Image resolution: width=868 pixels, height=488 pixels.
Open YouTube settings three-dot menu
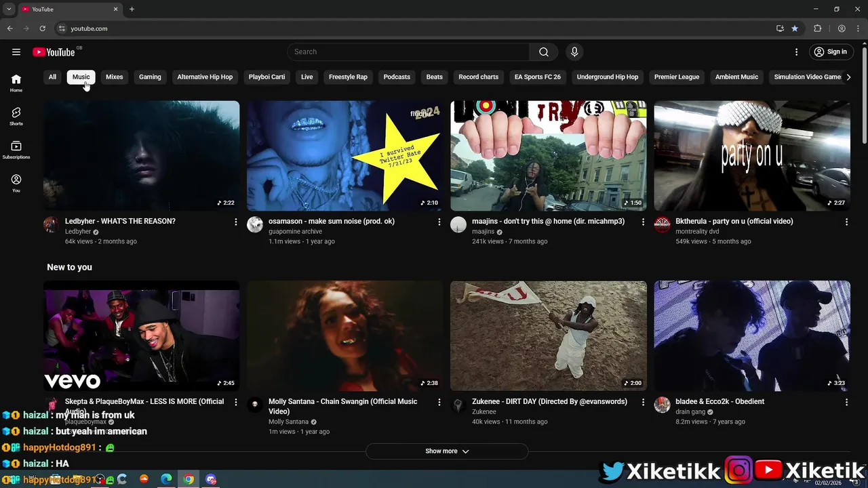[x=797, y=52]
